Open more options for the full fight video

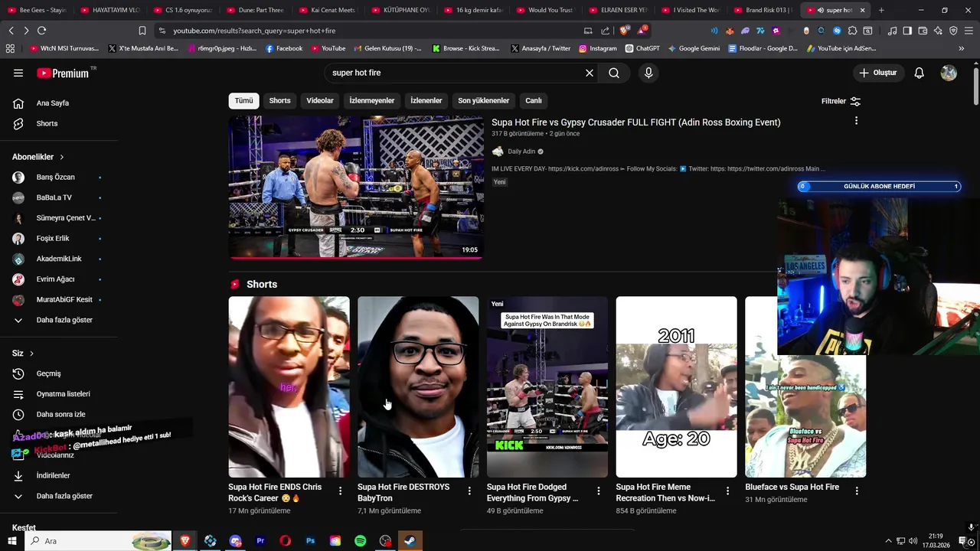pos(856,121)
